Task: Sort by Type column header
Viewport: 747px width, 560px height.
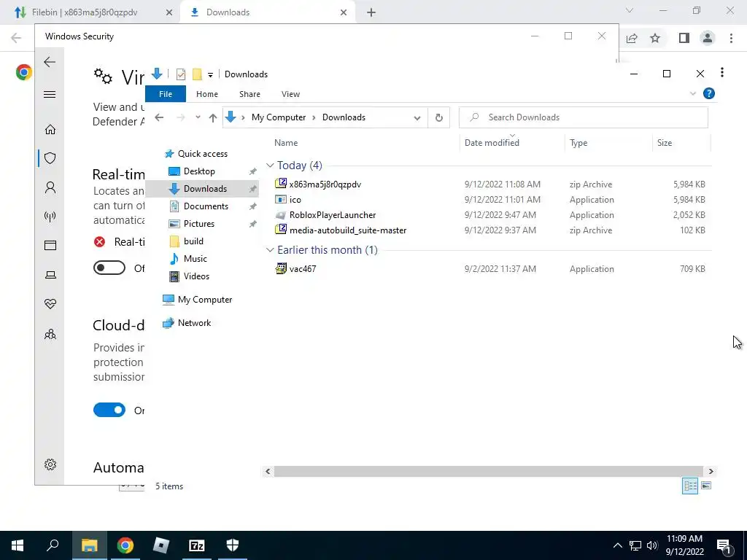Action: (608, 142)
